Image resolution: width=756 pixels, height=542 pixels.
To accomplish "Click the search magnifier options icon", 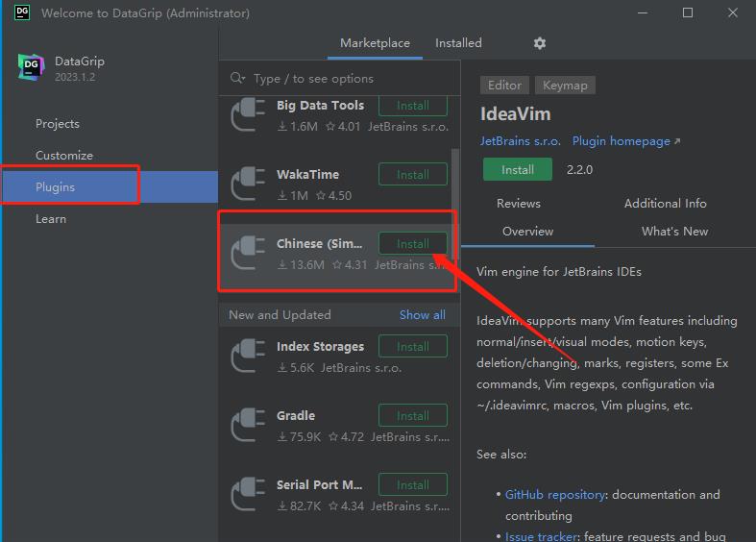I will [x=237, y=78].
